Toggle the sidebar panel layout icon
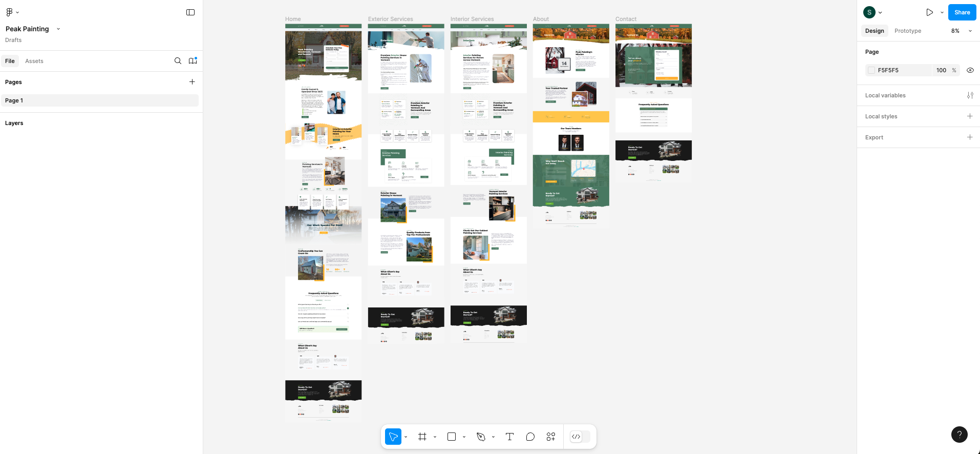This screenshot has height=454, width=980. click(190, 12)
